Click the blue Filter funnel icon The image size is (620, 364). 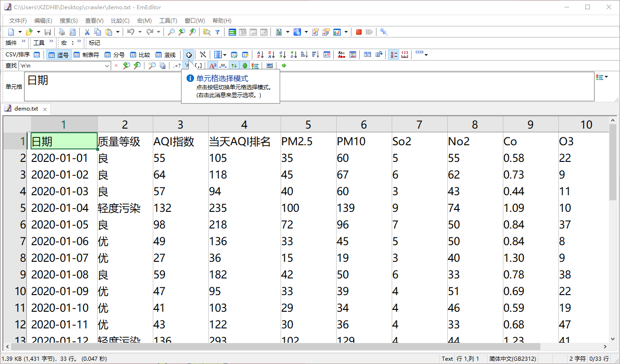pos(218,32)
